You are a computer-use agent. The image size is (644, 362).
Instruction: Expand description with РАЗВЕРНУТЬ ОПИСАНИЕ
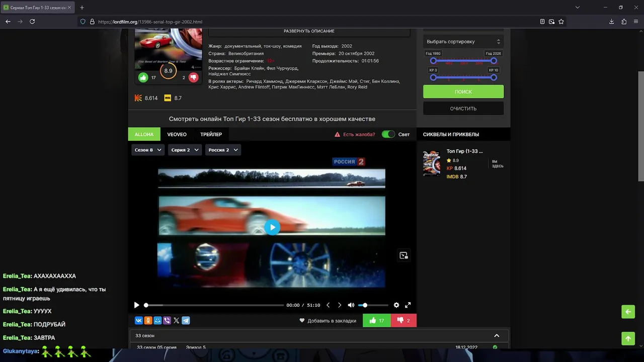[309, 31]
